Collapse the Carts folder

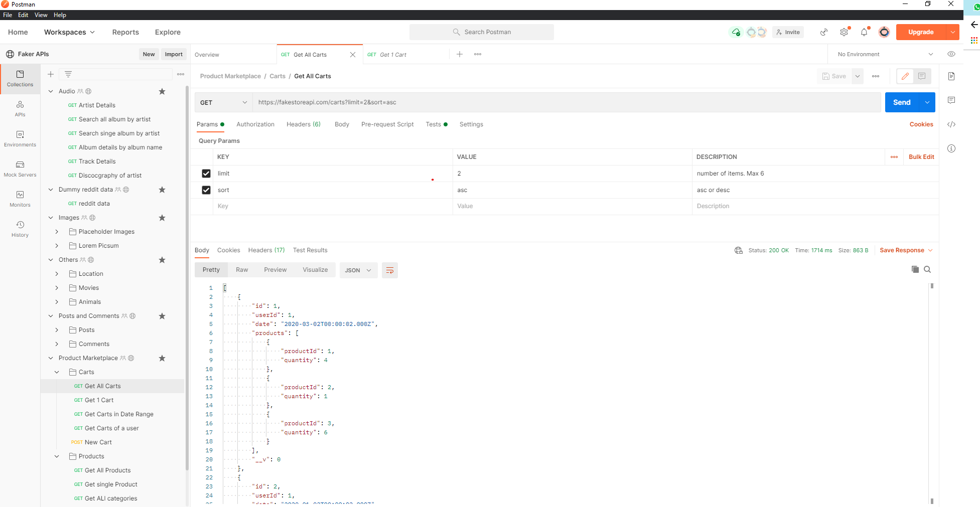tap(57, 372)
